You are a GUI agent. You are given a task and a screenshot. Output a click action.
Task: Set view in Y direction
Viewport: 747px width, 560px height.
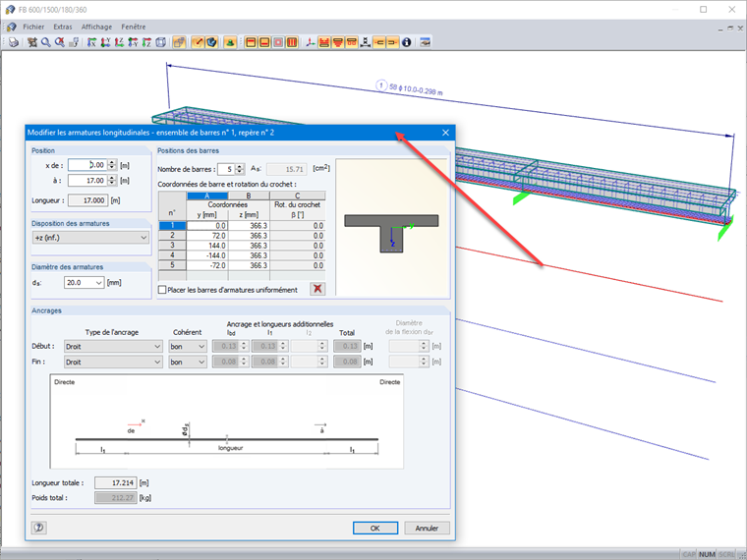point(106,42)
